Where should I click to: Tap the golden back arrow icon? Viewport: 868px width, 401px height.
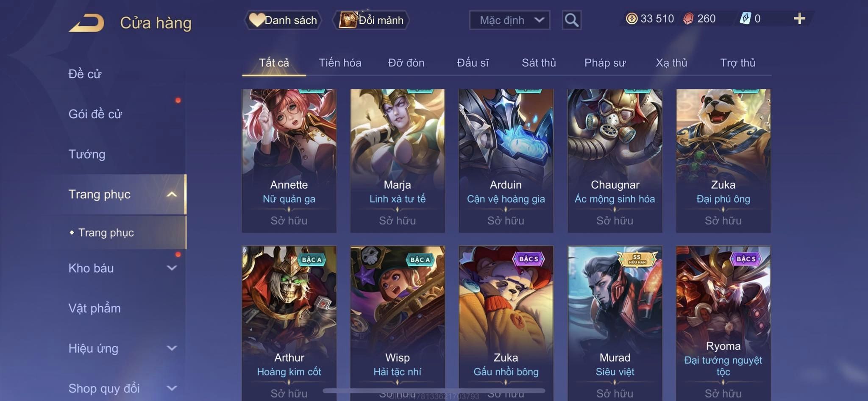click(x=87, y=23)
